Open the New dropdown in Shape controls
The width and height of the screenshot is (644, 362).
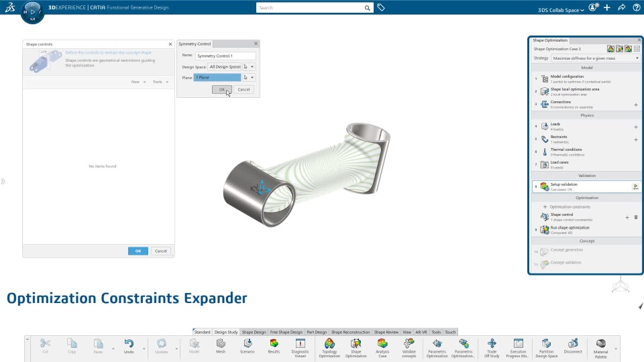coord(139,82)
